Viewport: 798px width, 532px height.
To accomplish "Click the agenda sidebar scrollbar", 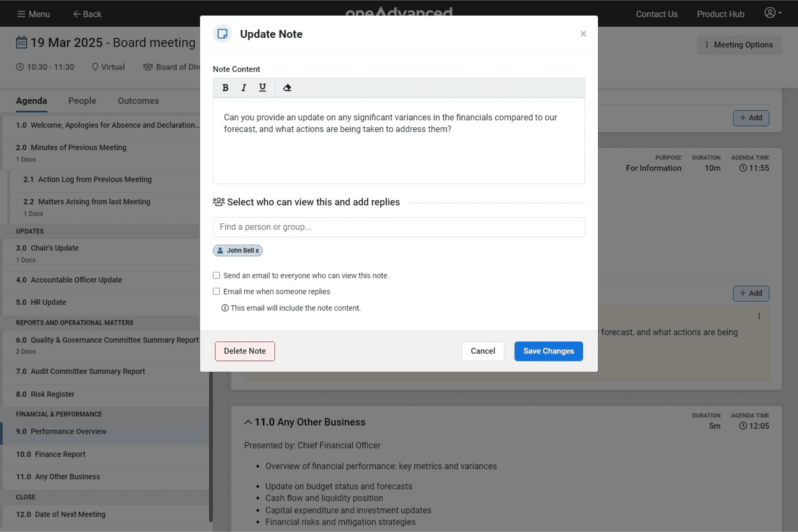I will pyautogui.click(x=210, y=444).
